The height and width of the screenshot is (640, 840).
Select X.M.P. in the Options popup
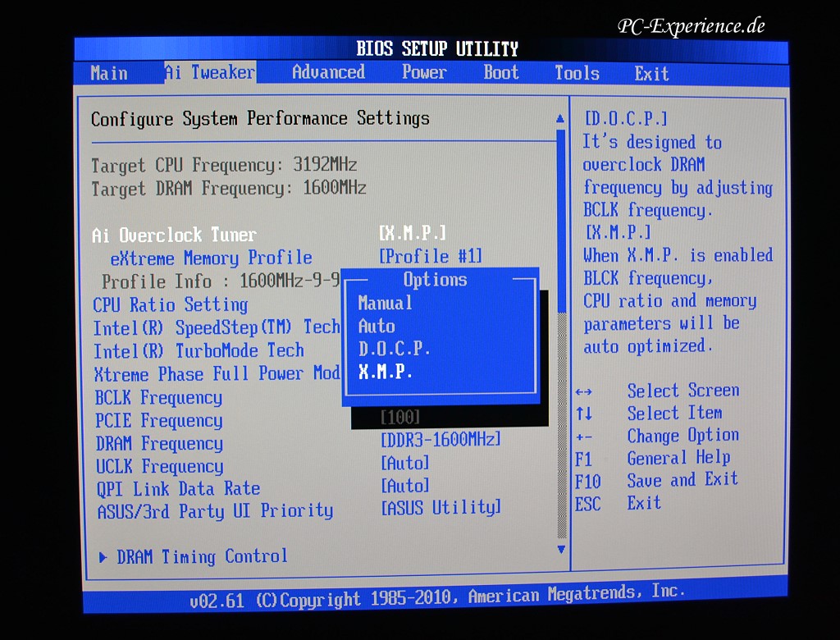(386, 372)
